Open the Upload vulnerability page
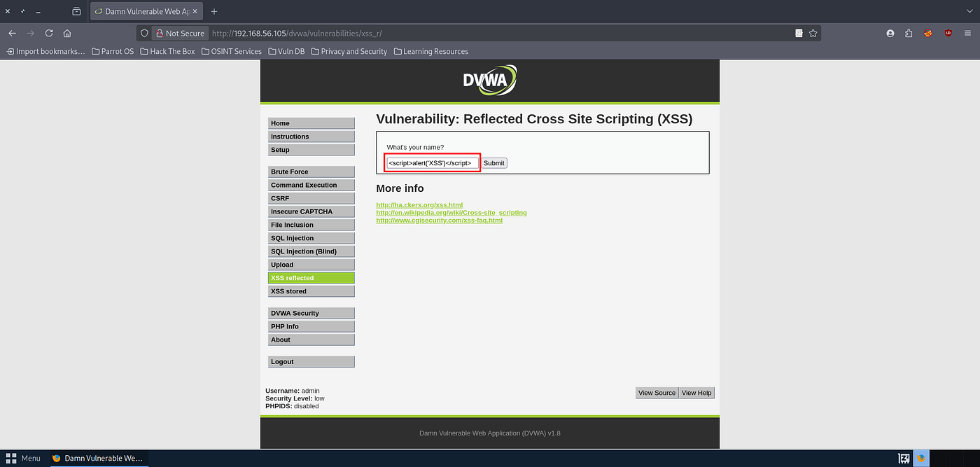 [x=311, y=265]
